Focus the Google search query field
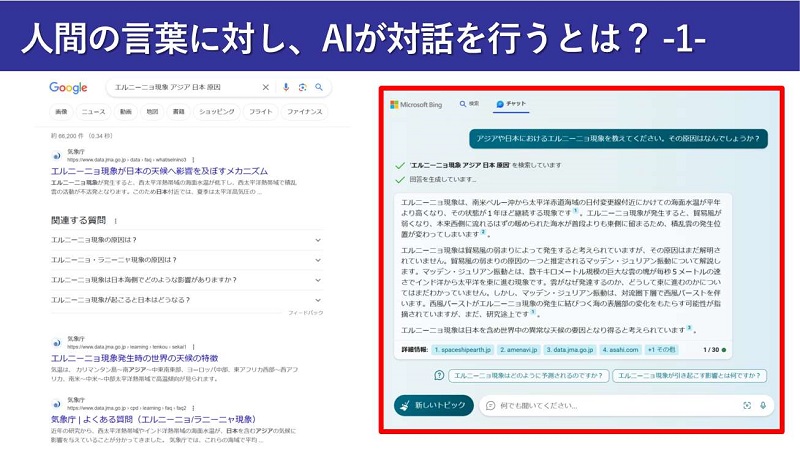The image size is (800, 450). [x=184, y=87]
